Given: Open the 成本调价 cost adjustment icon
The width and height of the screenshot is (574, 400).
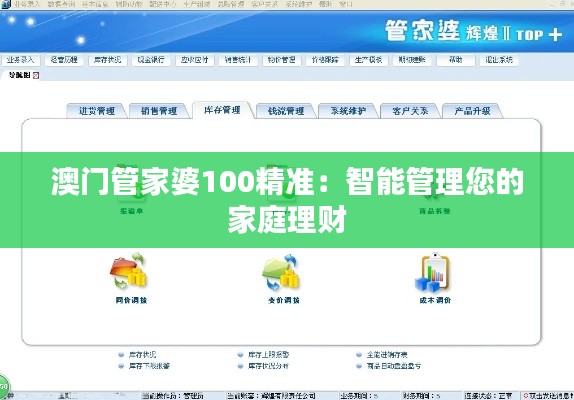Looking at the screenshot, I should pyautogui.click(x=434, y=273).
